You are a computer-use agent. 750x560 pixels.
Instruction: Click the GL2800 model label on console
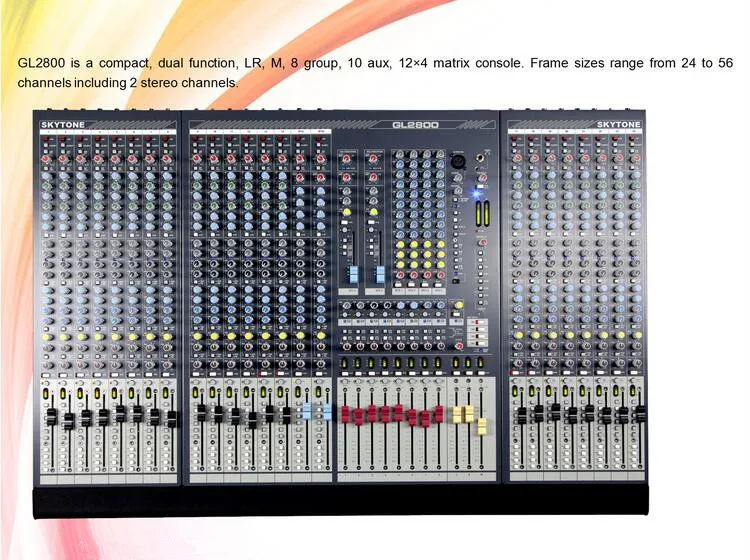tap(415, 125)
